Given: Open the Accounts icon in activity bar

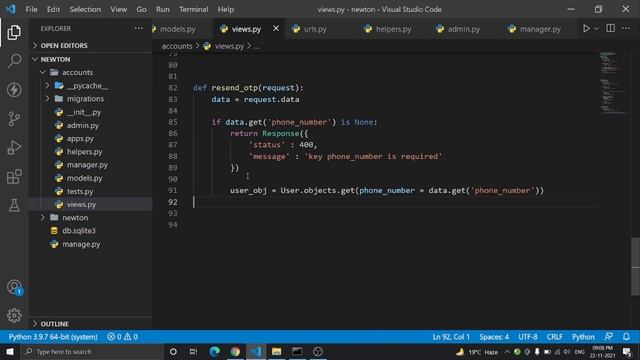Looking at the screenshot, I should coord(14,287).
